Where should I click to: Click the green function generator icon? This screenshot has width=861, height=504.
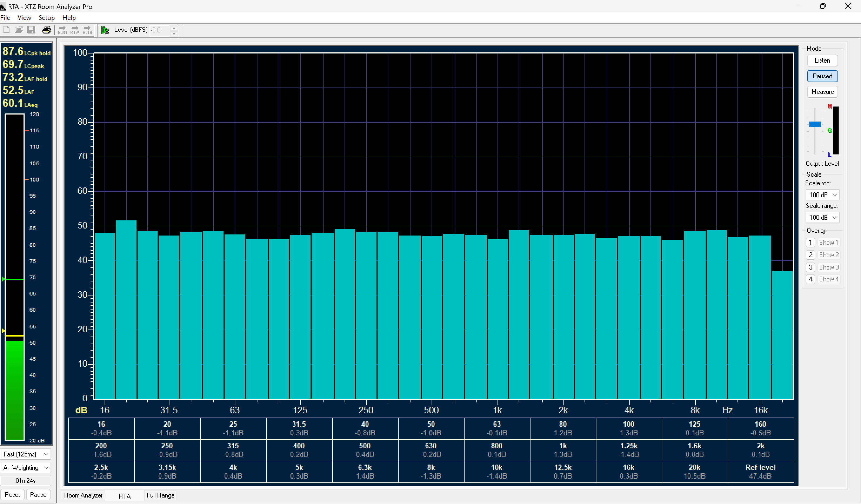coord(105,30)
